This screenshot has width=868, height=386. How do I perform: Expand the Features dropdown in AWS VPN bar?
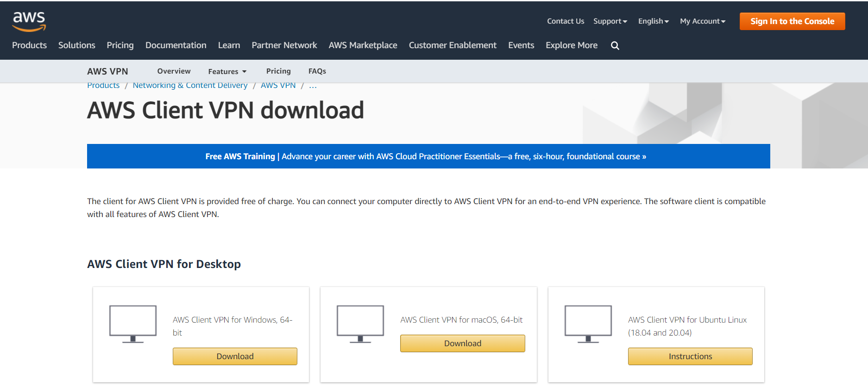227,71
